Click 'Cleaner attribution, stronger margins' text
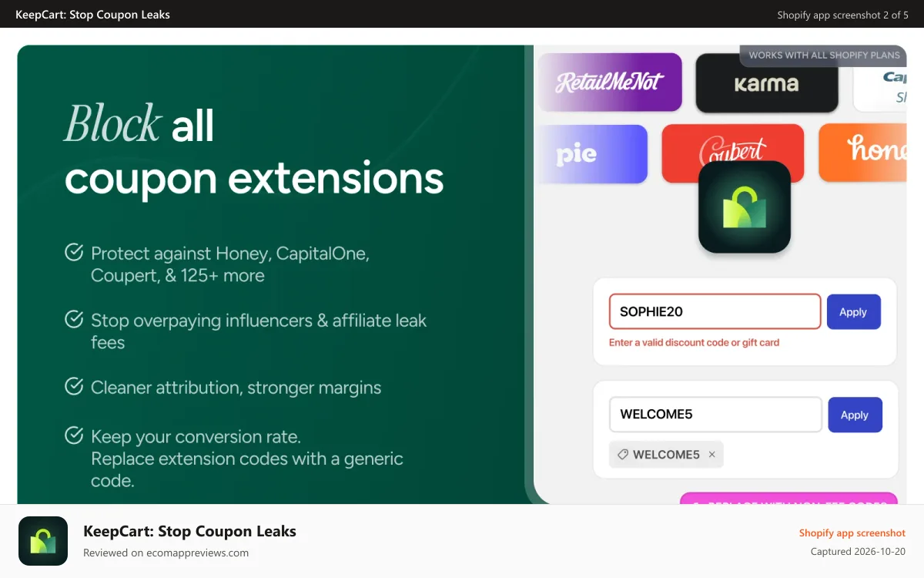The width and height of the screenshot is (924, 578). pyautogui.click(x=236, y=387)
